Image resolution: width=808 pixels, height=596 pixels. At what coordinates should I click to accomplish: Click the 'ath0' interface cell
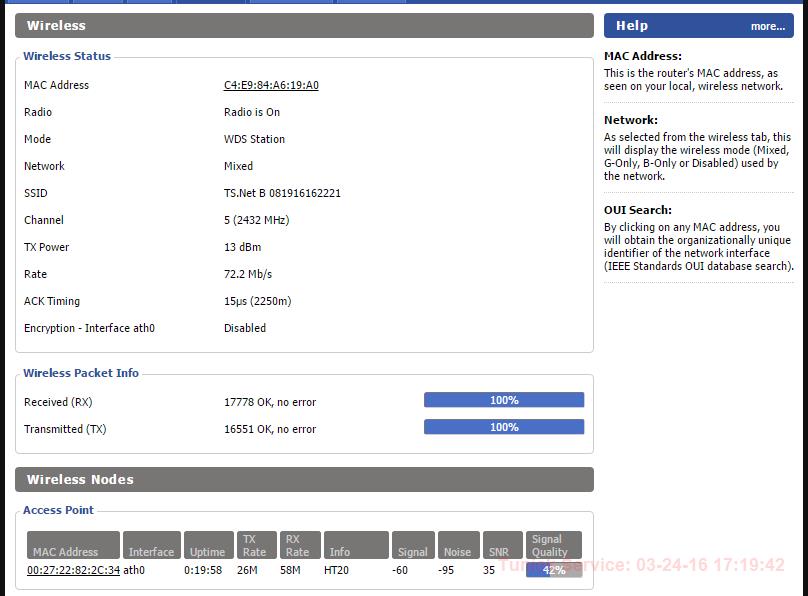coord(134,570)
